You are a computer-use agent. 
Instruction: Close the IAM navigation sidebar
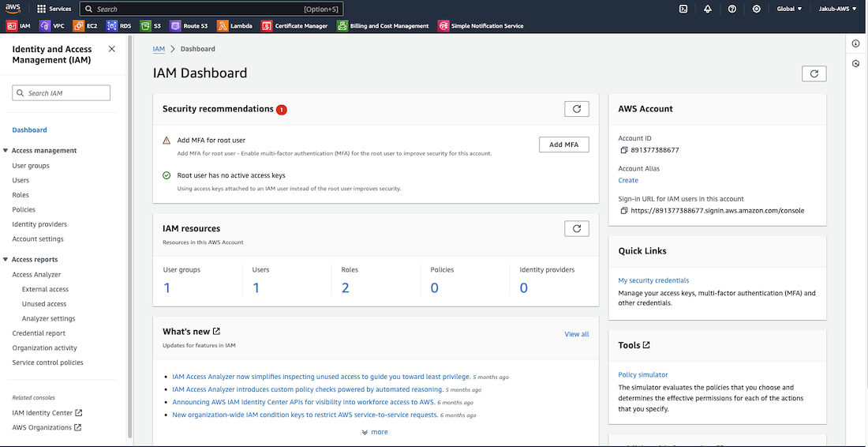point(112,49)
